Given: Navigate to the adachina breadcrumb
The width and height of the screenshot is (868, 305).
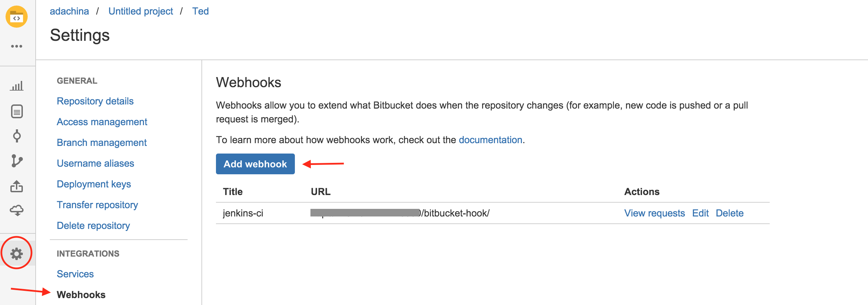Looking at the screenshot, I should [70, 11].
